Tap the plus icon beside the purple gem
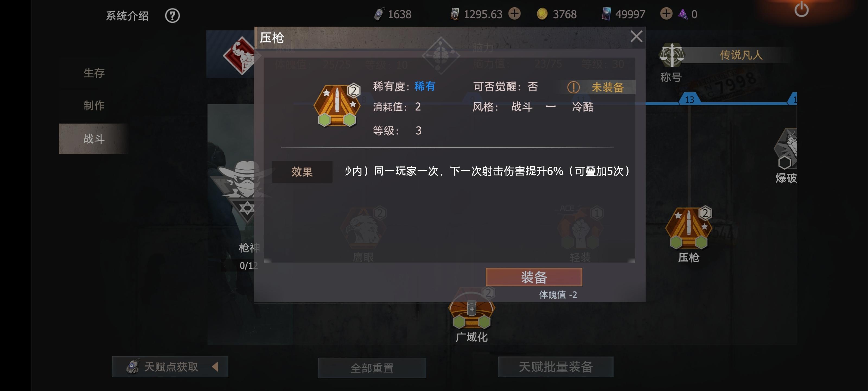This screenshot has width=868, height=391. (x=666, y=14)
